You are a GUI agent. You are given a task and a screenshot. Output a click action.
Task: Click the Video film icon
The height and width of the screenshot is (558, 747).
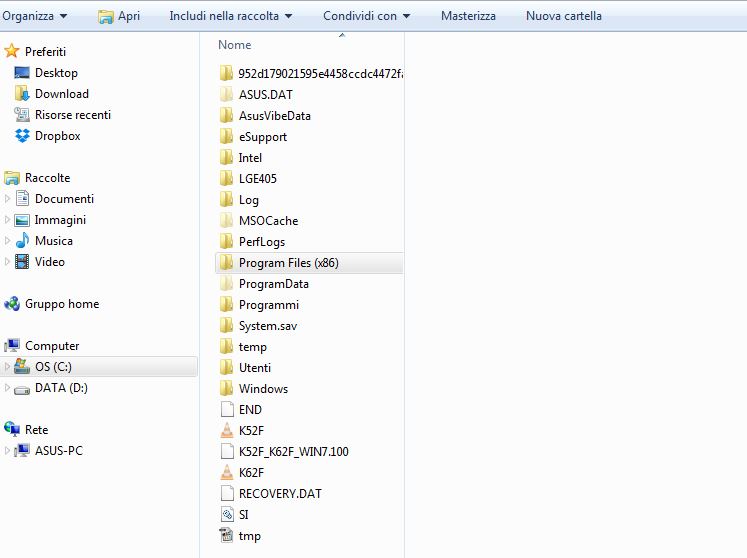point(22,262)
